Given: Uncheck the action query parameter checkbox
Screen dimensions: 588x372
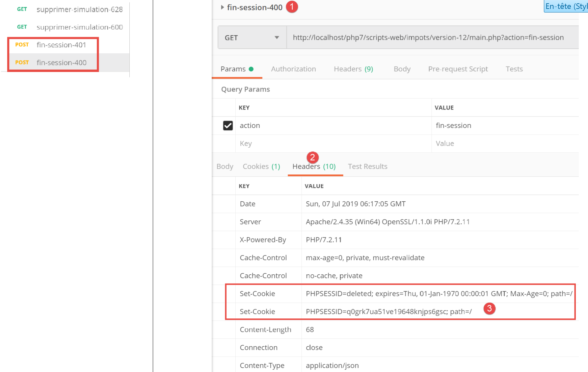Looking at the screenshot, I should (228, 126).
